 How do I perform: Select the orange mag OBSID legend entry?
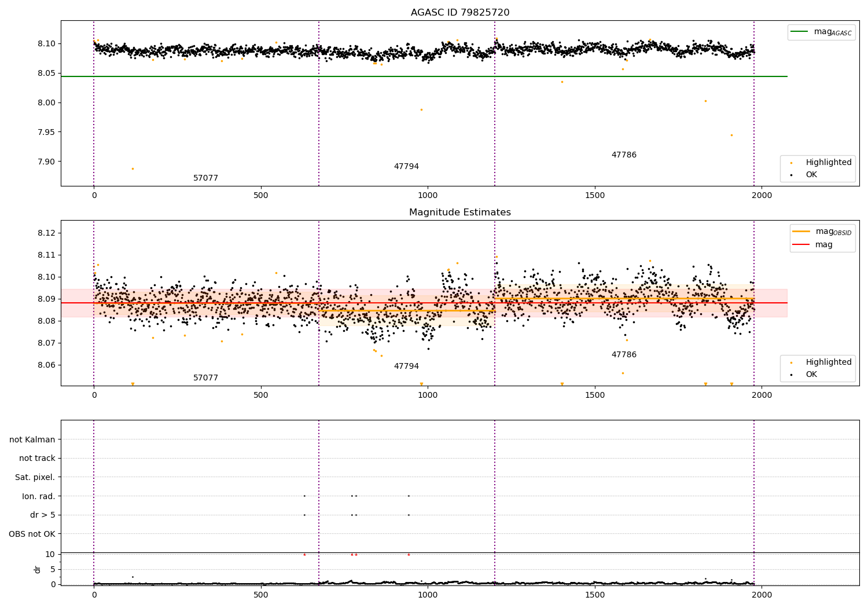[822, 232]
